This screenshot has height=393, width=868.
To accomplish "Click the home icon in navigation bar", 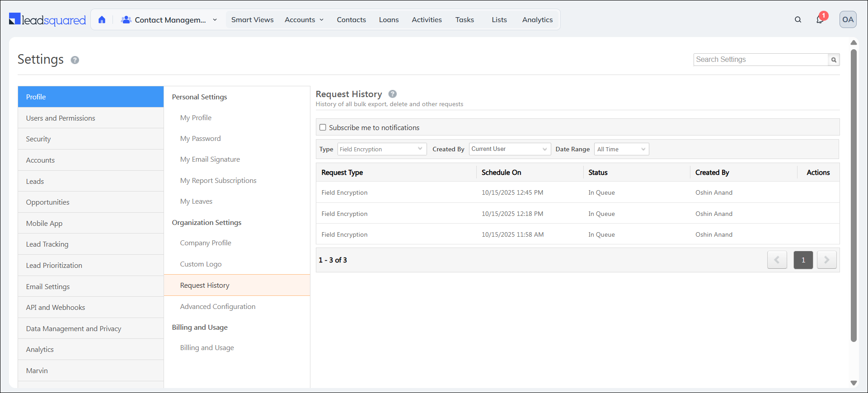I will pyautogui.click(x=102, y=20).
